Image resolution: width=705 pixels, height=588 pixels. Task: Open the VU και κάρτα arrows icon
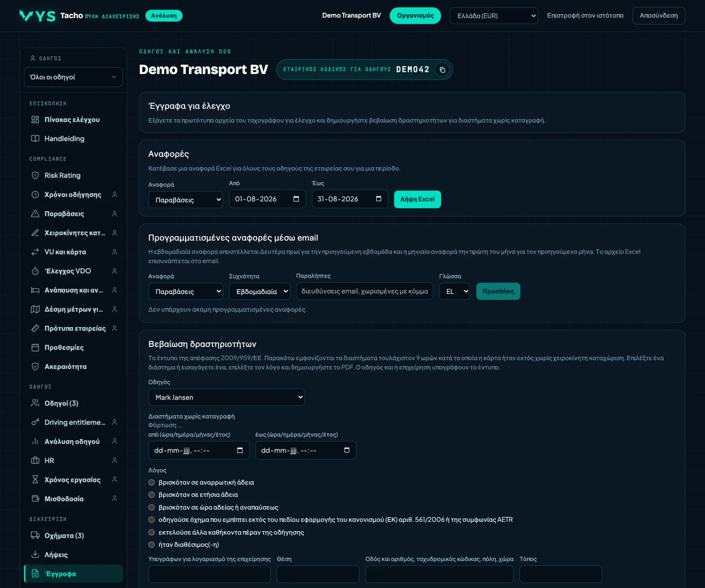pos(35,252)
